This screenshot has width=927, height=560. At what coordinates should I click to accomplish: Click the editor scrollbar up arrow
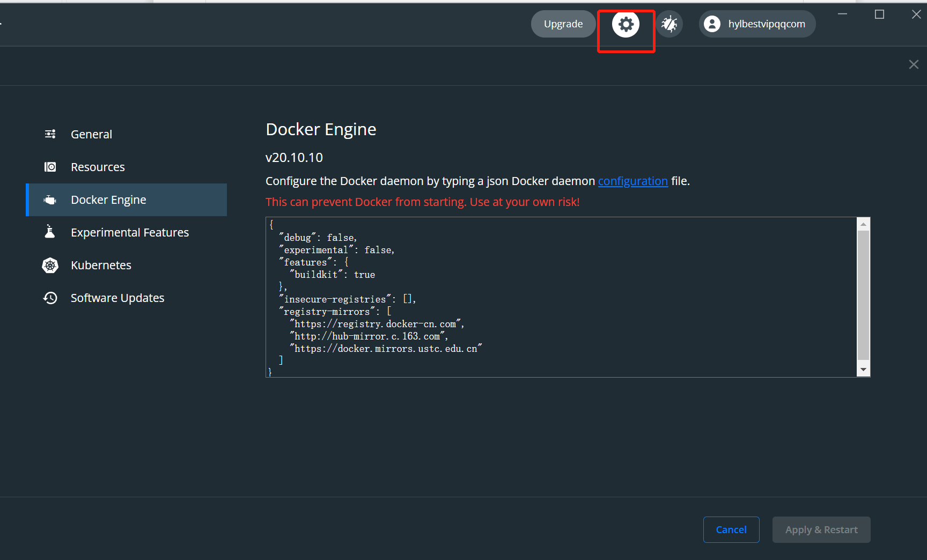pyautogui.click(x=863, y=224)
